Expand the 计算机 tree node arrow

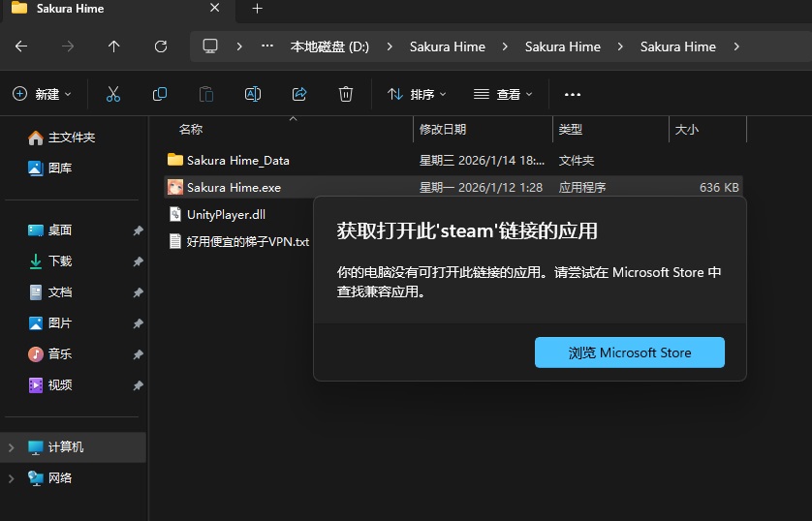pos(11,447)
